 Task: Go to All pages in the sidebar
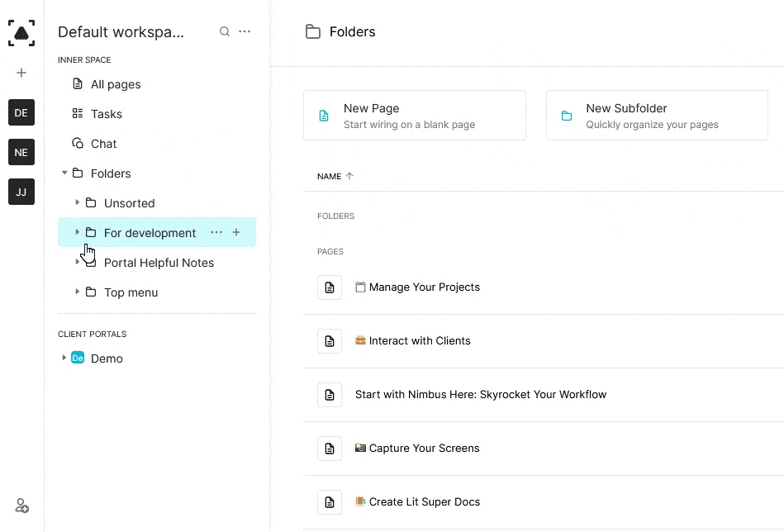(114, 84)
